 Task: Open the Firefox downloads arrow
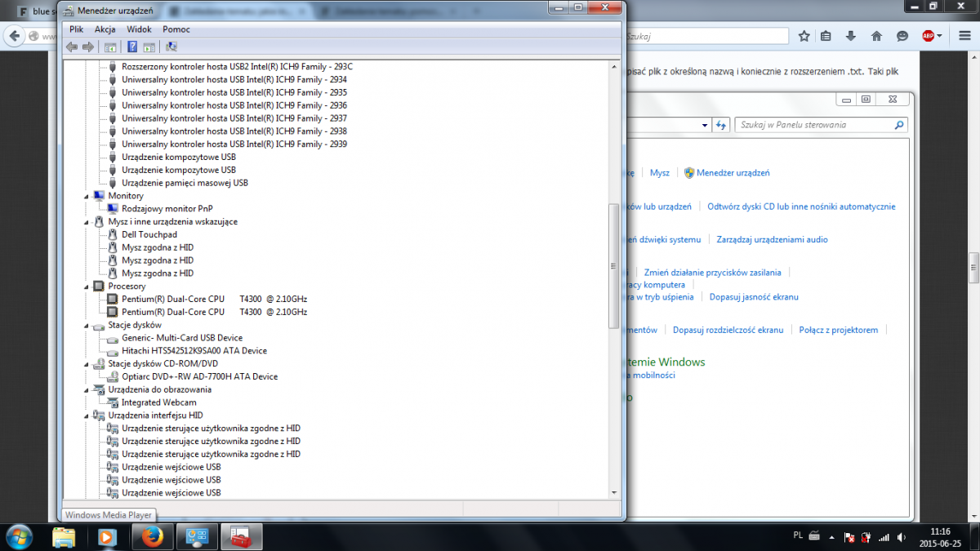(851, 36)
